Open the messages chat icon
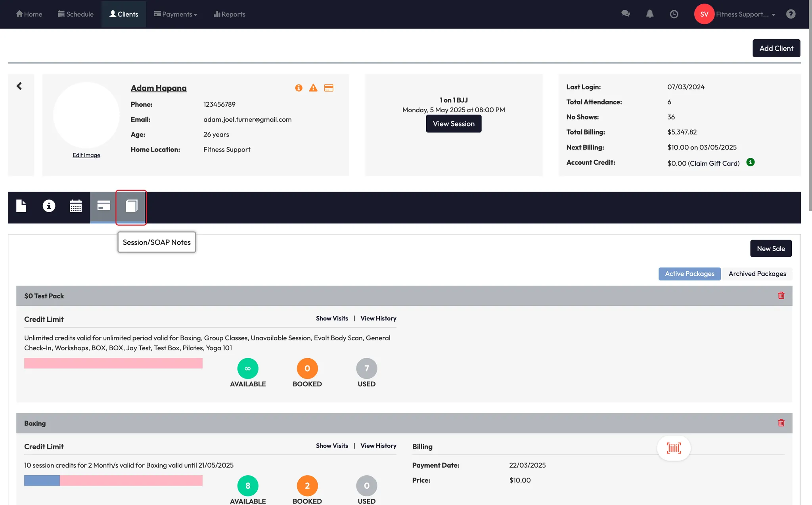The height and width of the screenshot is (505, 812). [625, 14]
